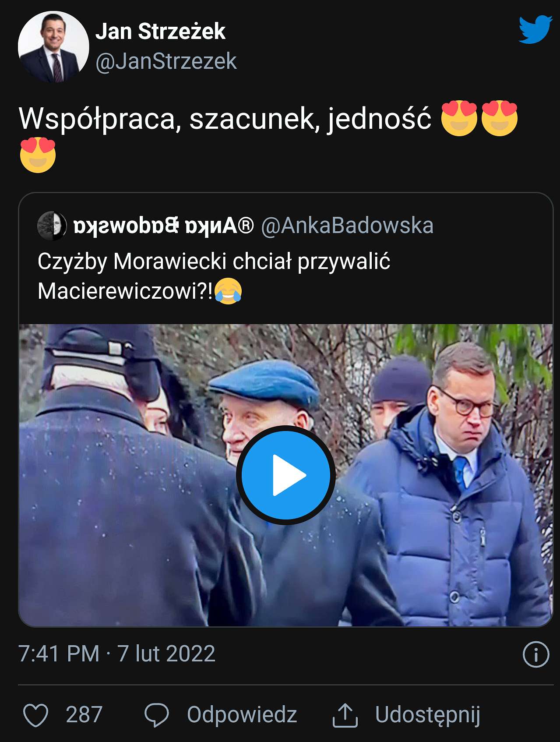Click the mirrored Anka Badowska display name
The image size is (560, 742).
[164, 226]
